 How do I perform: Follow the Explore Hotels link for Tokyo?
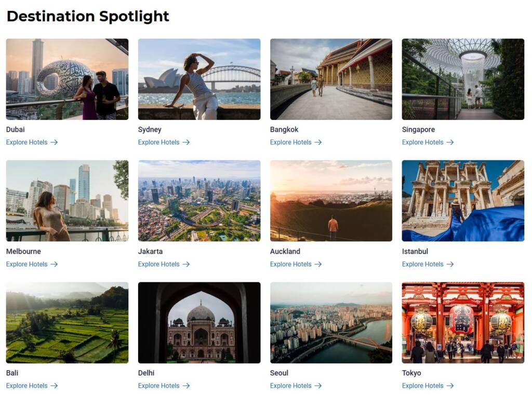click(423, 386)
